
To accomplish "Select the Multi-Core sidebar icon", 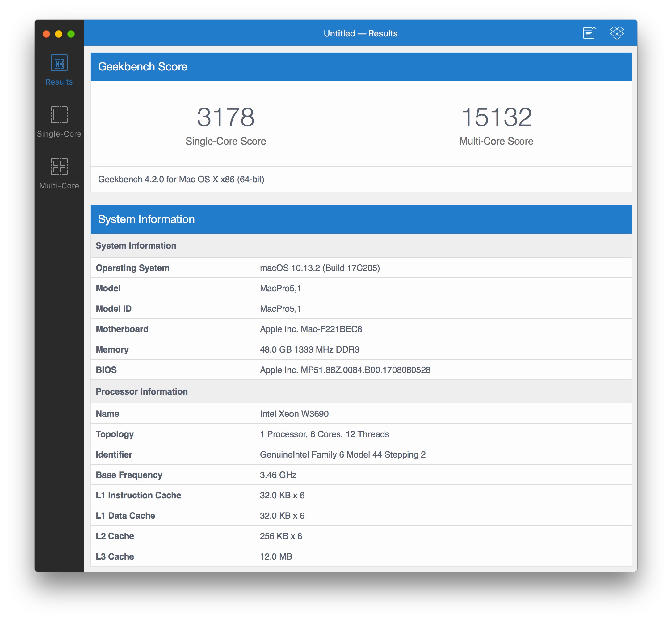I will (x=59, y=166).
